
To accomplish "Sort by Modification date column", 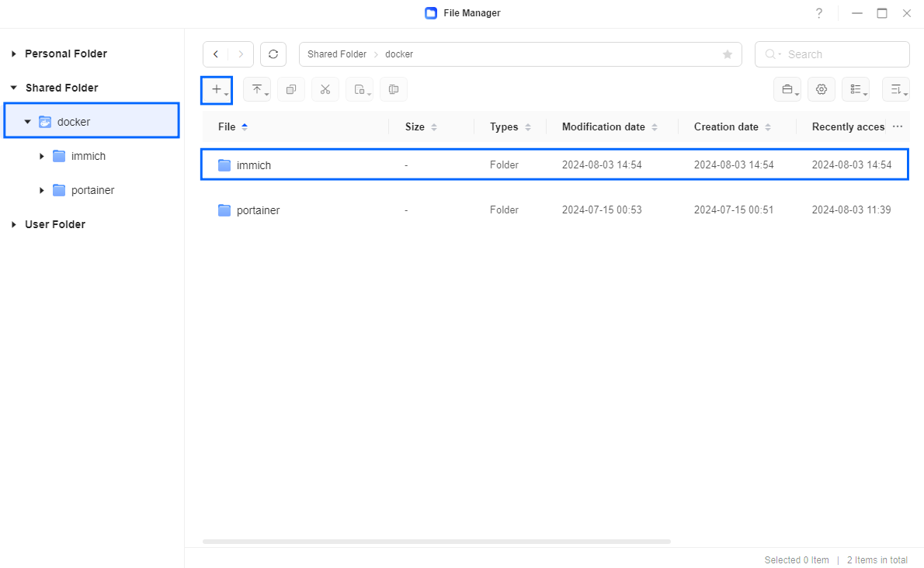I will 603,126.
